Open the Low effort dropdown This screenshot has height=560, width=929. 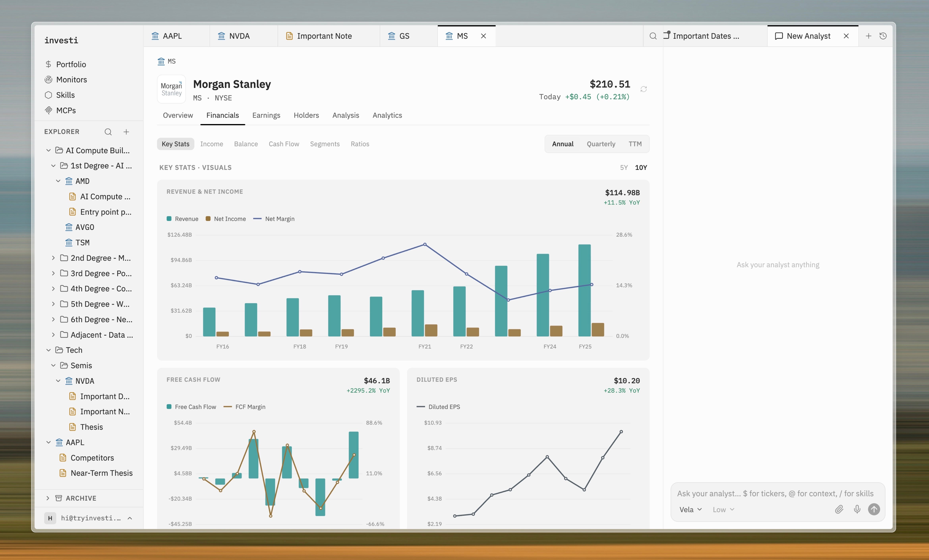723,510
